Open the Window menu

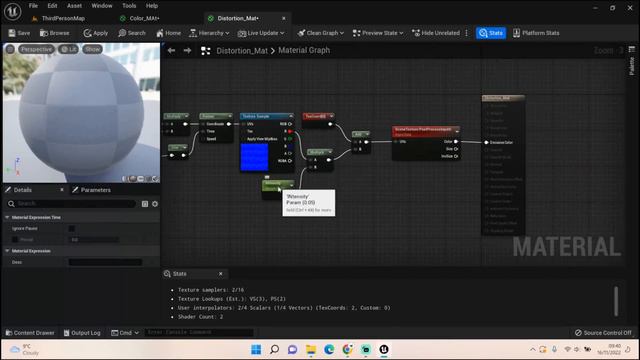click(102, 6)
